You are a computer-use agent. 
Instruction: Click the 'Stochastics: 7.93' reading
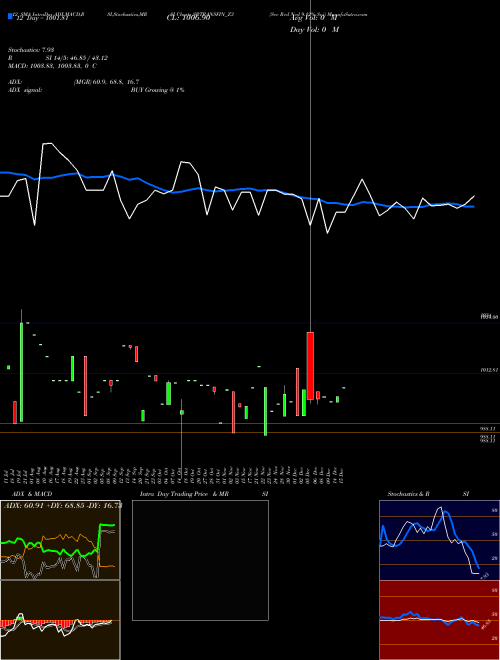(31, 50)
